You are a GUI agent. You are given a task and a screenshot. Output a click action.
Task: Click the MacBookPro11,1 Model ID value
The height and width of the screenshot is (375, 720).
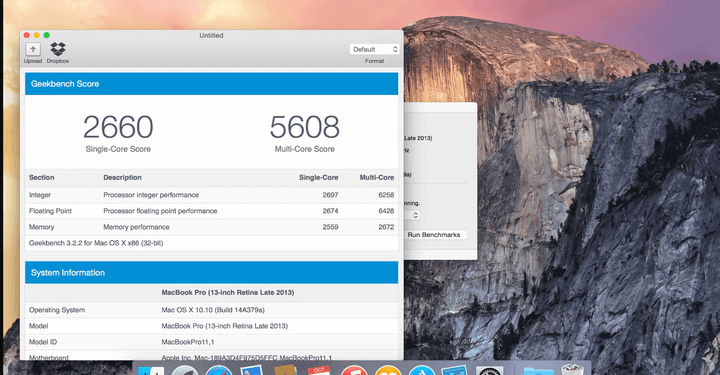point(188,342)
